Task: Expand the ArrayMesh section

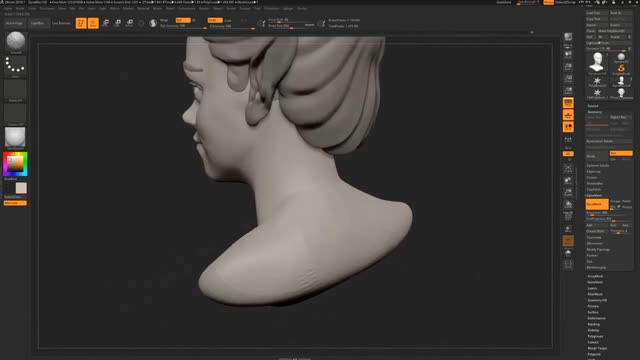Action: click(595, 276)
